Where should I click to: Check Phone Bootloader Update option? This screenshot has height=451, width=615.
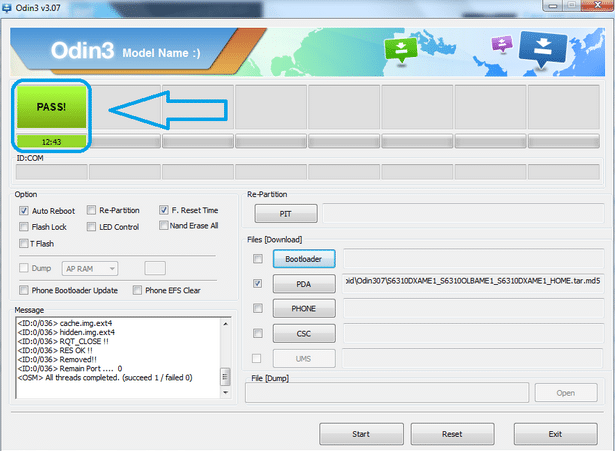[24, 290]
